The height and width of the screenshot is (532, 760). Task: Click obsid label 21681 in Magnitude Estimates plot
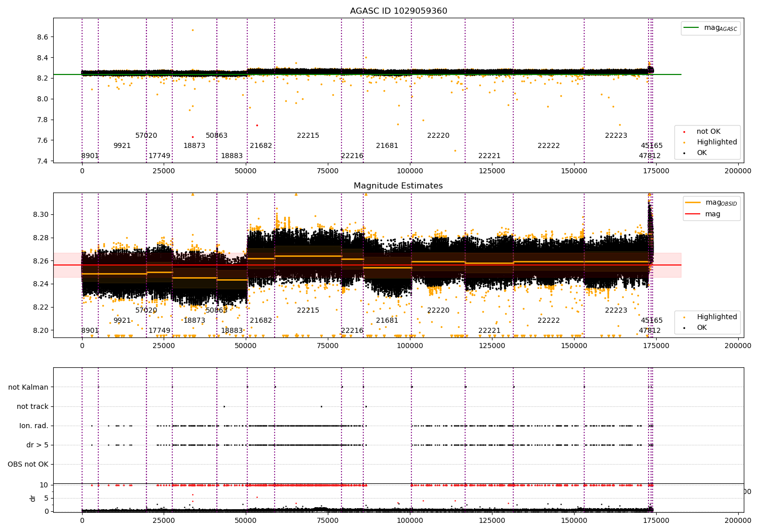(x=387, y=320)
